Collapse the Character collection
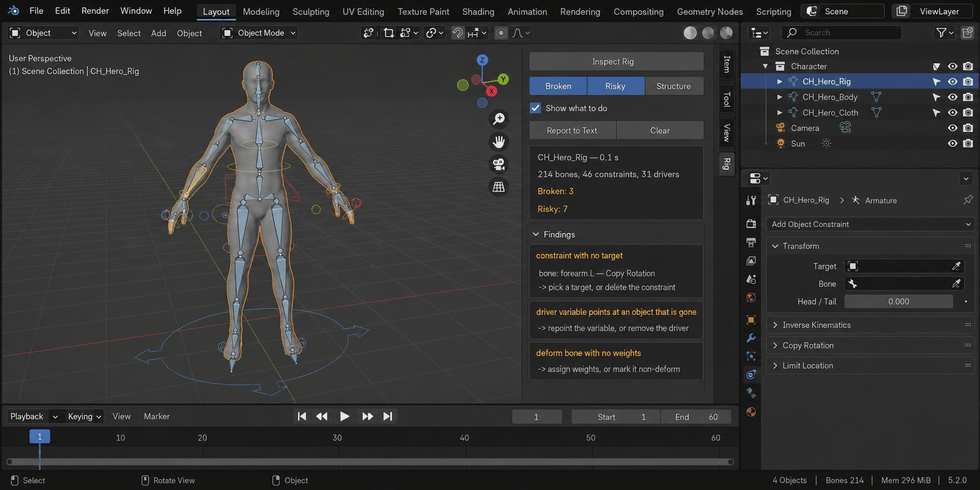This screenshot has width=980, height=490. [x=765, y=66]
